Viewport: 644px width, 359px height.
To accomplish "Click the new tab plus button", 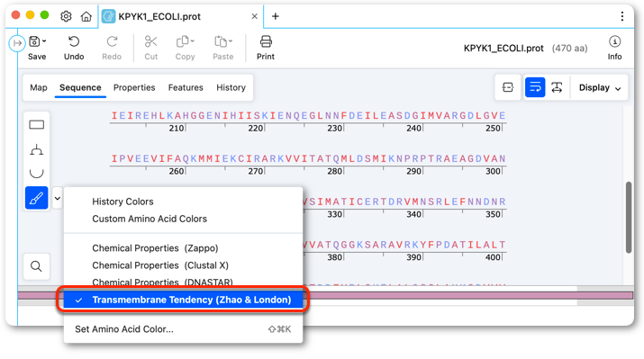I will [x=276, y=16].
